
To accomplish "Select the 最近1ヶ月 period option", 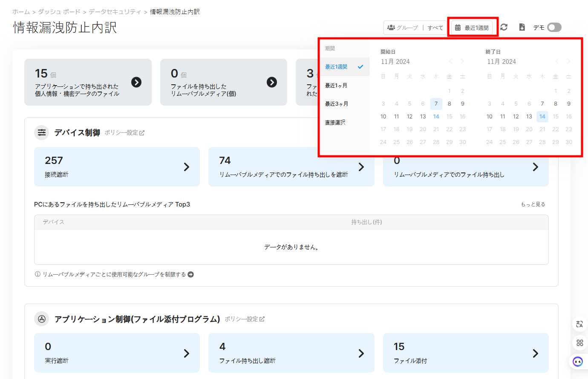I will coord(336,86).
